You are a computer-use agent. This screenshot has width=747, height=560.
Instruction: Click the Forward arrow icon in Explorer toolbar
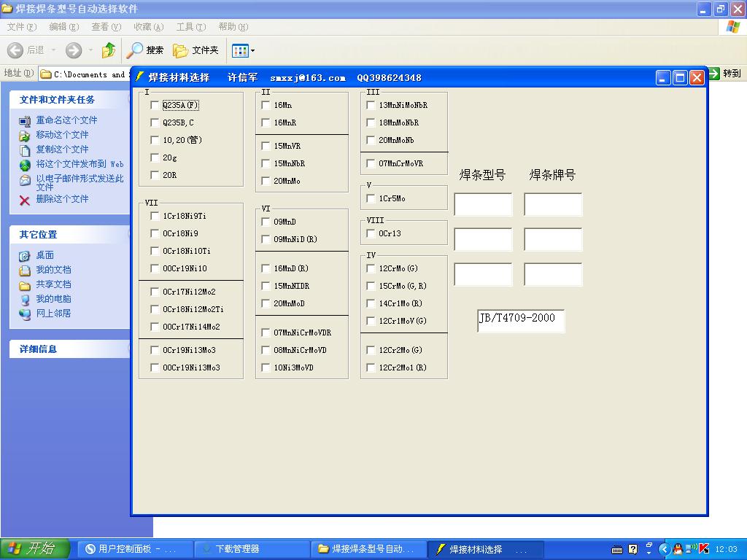pyautogui.click(x=74, y=50)
